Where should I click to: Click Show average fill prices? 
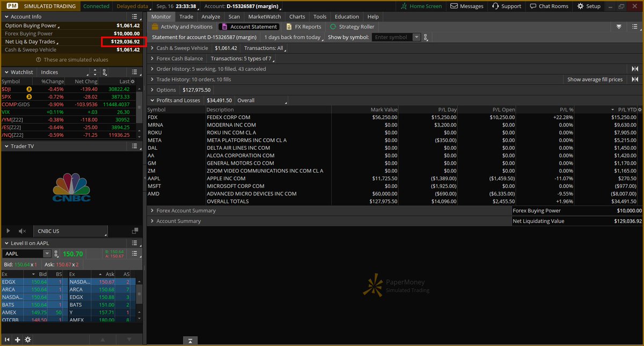(x=595, y=79)
